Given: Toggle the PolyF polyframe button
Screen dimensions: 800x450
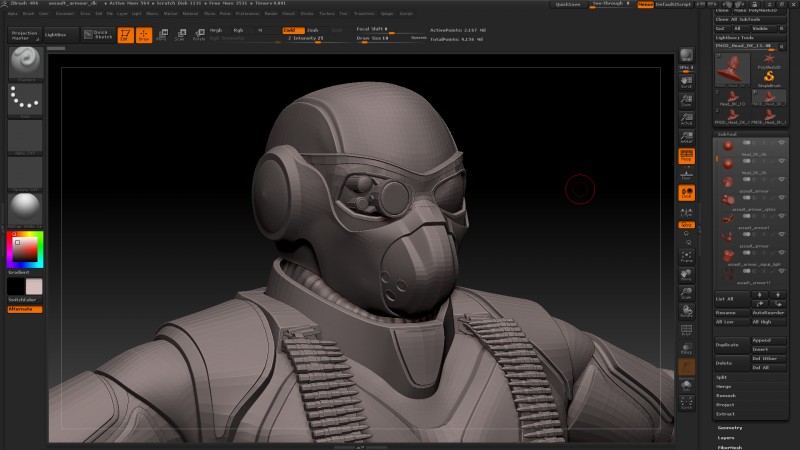Looking at the screenshot, I should (x=686, y=330).
